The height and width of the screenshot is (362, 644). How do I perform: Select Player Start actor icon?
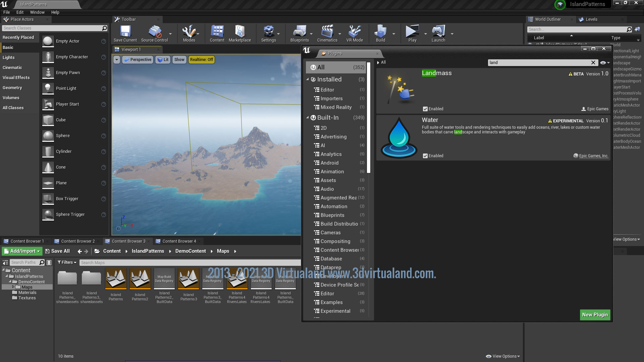coord(48,104)
